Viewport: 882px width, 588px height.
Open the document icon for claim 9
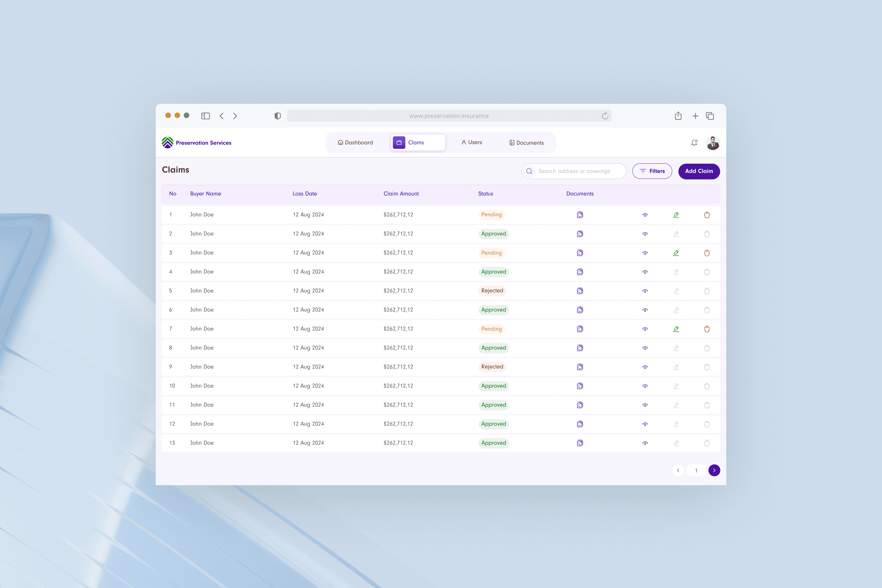click(580, 367)
